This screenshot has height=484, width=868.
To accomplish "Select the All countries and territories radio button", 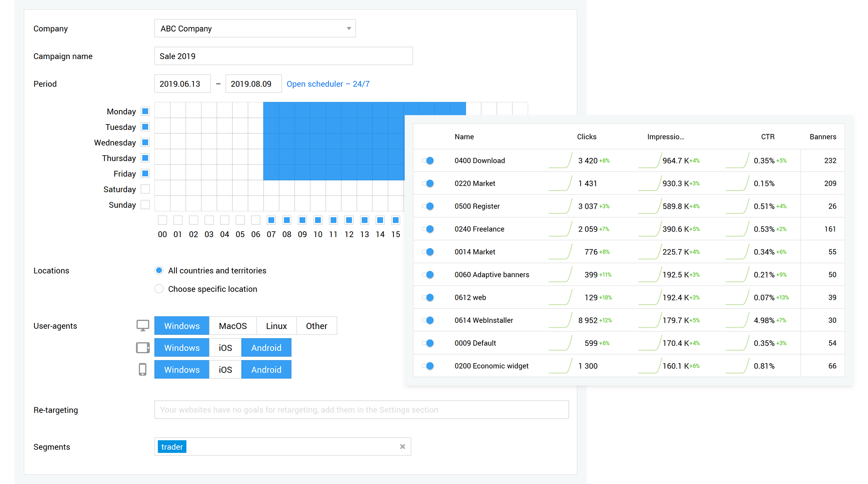I will [x=159, y=271].
